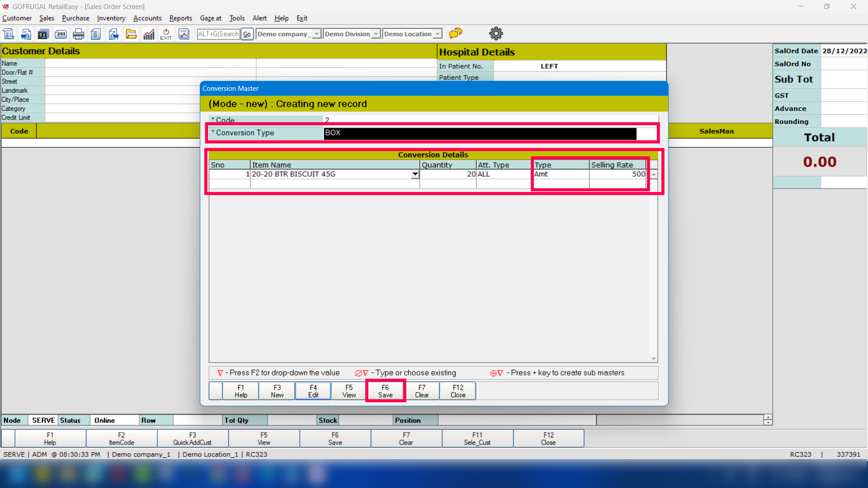Click the bar chart growth icon
868x488 pixels.
[x=149, y=34]
